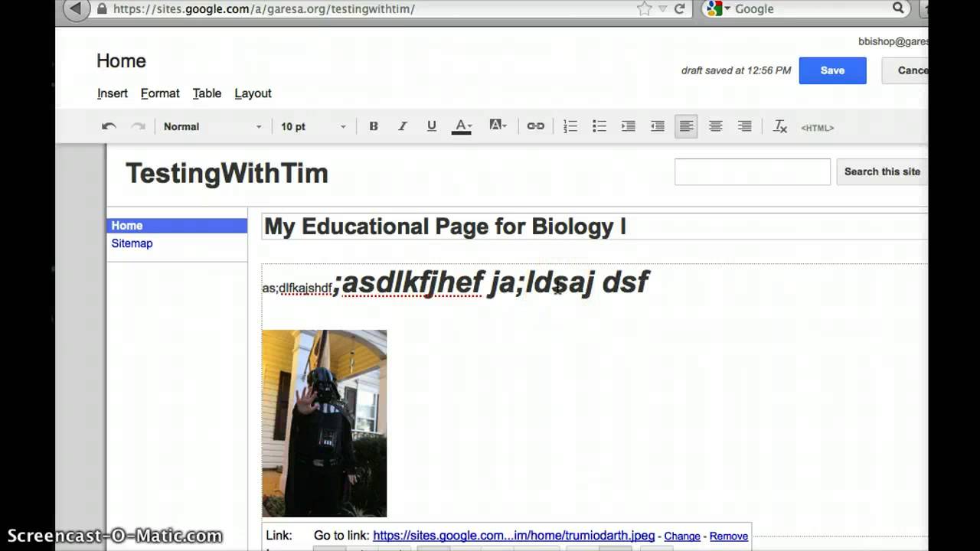Go back in the browser
The image size is (980, 551).
tap(75, 9)
